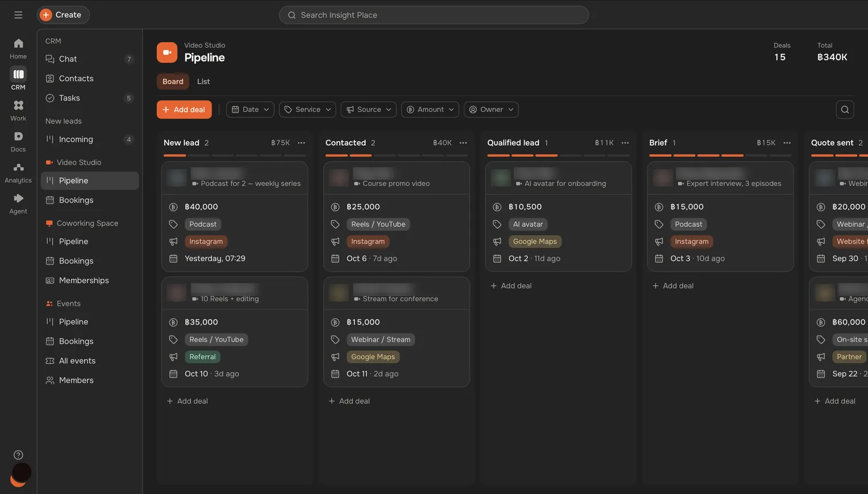Screen dimensions: 868x494
Task: Open Tasks in the CRM sidebar
Action: click(90, 98)
